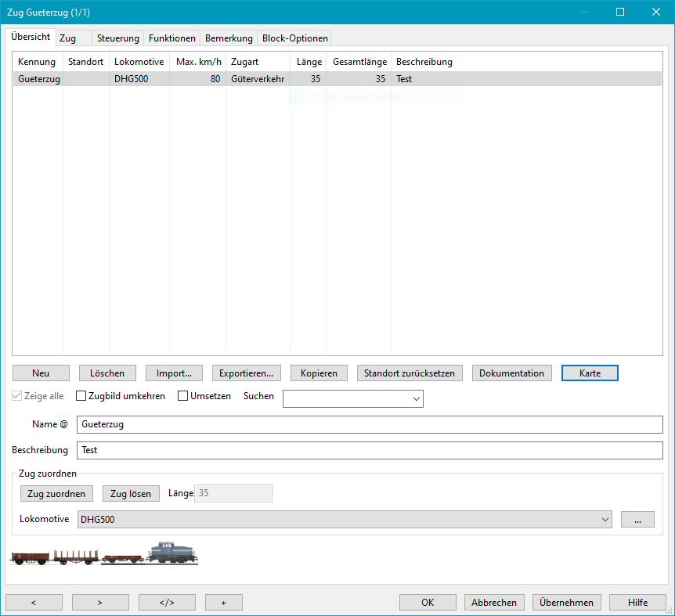The width and height of the screenshot is (675, 616).
Task: Click the 'Standort zurücksetzen' button
Action: pos(410,373)
